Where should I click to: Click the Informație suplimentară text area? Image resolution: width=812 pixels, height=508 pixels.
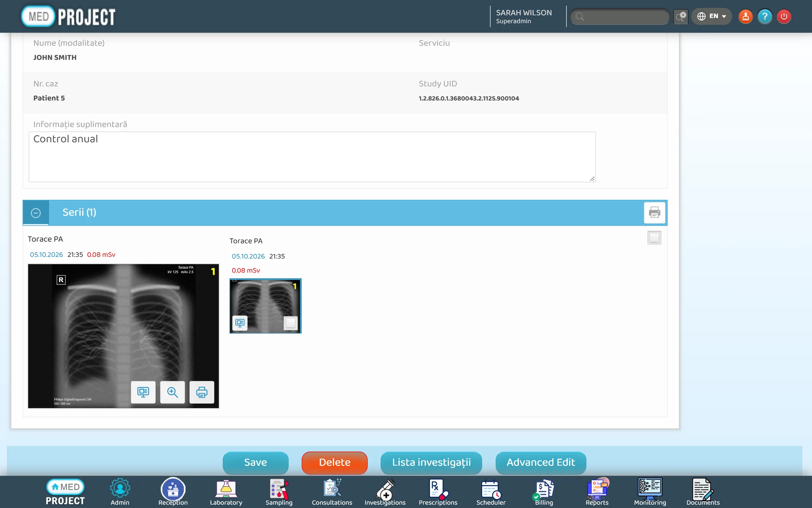[x=312, y=157]
